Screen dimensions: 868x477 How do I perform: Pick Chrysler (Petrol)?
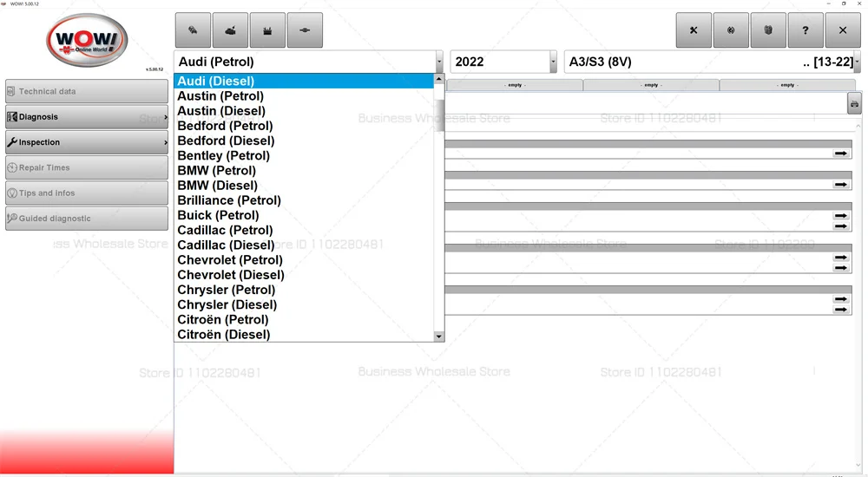304,290
